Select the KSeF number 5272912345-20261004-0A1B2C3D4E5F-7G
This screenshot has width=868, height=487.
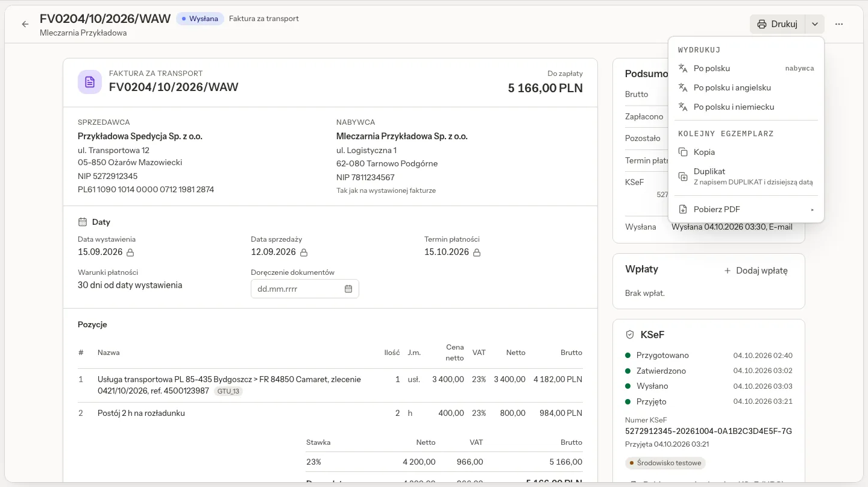(709, 431)
